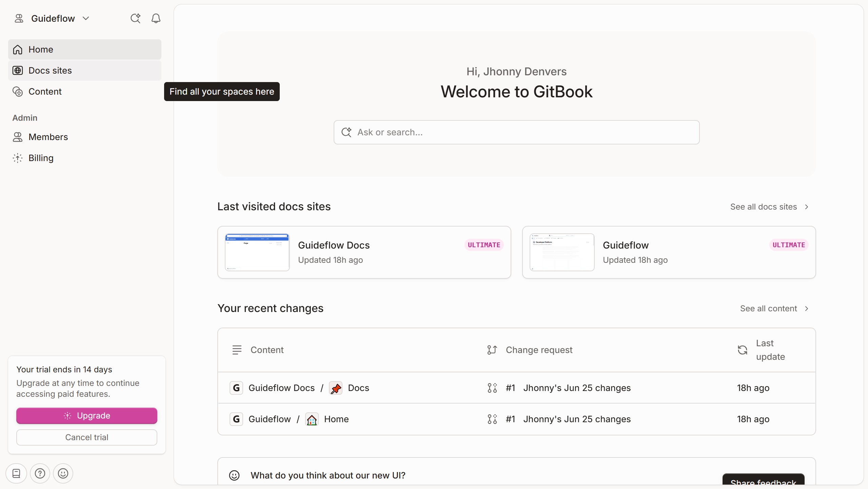
Task: Open Content in the sidebar
Action: click(85, 92)
